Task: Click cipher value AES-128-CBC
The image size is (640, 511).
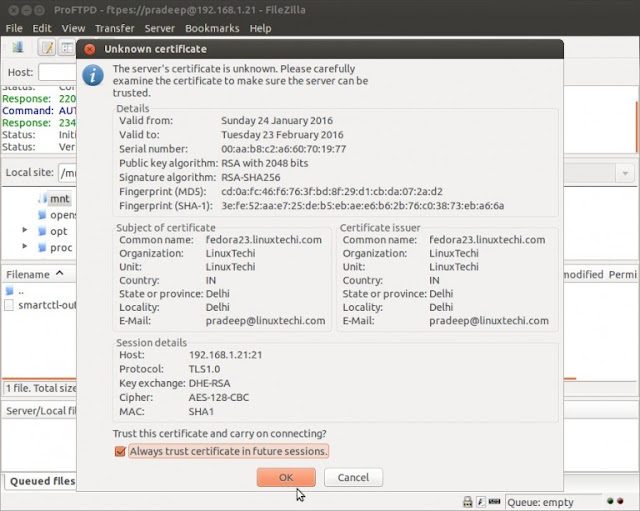Action: [x=219, y=397]
